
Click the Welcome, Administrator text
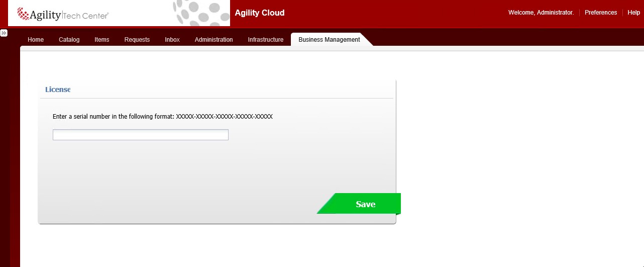pyautogui.click(x=541, y=13)
